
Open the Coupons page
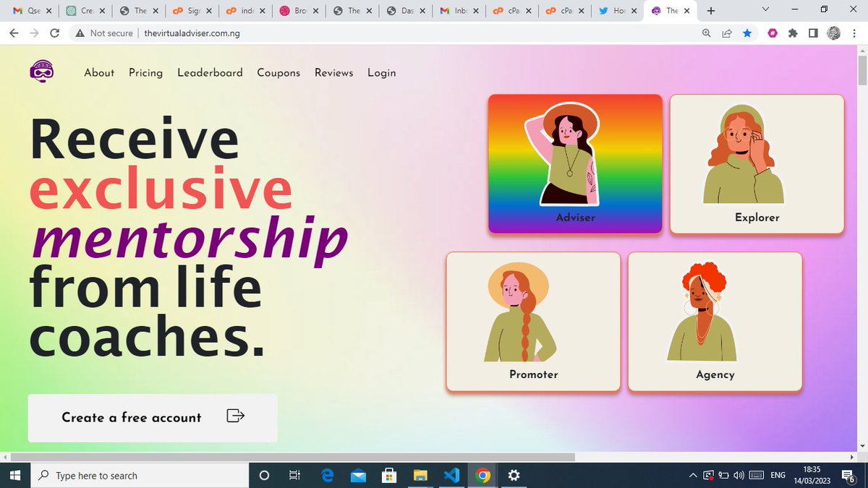pyautogui.click(x=278, y=73)
